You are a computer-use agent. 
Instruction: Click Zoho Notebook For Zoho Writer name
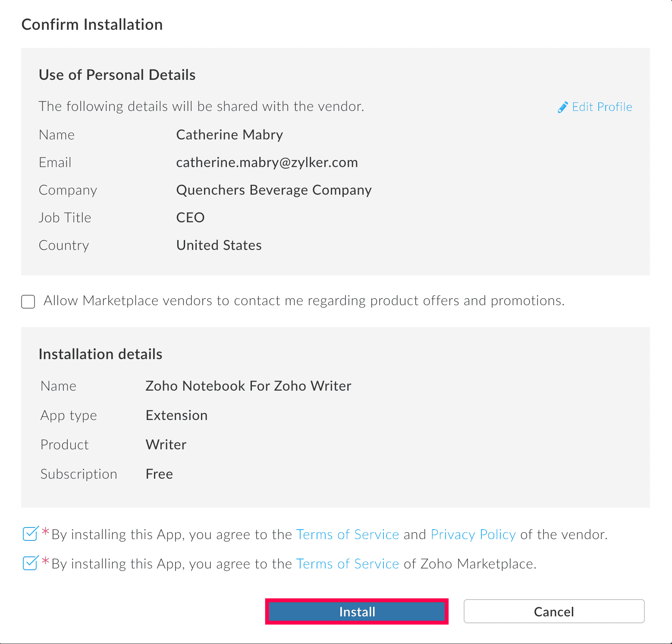click(248, 386)
